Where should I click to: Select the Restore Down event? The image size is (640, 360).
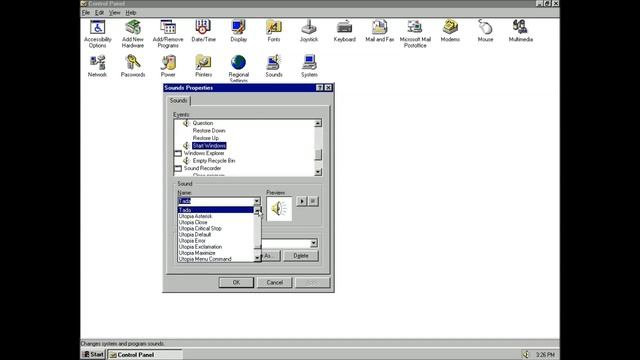(x=209, y=131)
